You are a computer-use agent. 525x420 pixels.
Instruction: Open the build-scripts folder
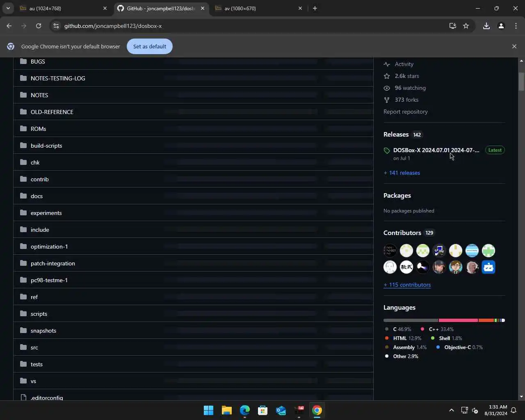46,146
